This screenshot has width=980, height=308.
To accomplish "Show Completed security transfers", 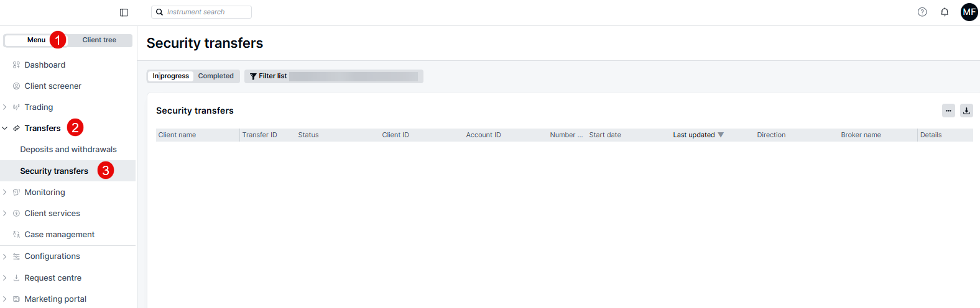I will [216, 76].
